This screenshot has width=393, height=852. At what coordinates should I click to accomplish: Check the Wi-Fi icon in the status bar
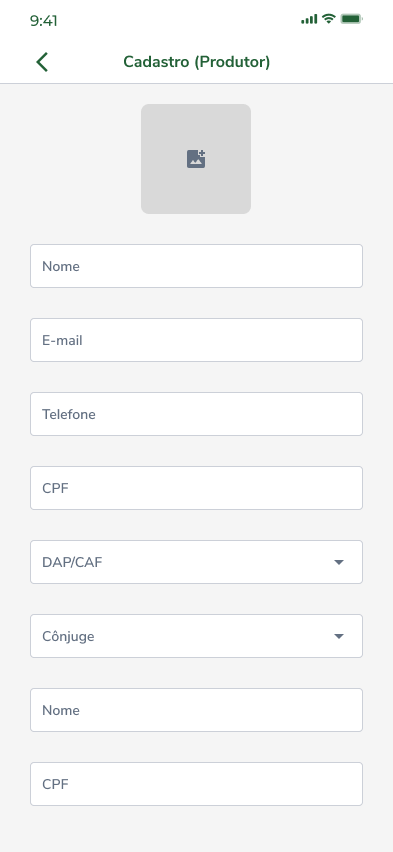point(328,19)
